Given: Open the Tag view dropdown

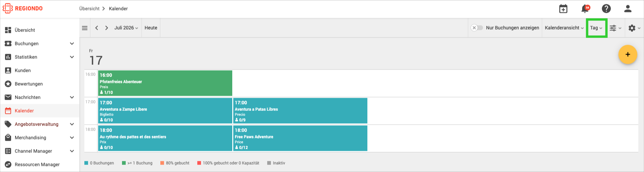Looking at the screenshot, I should coord(596,28).
